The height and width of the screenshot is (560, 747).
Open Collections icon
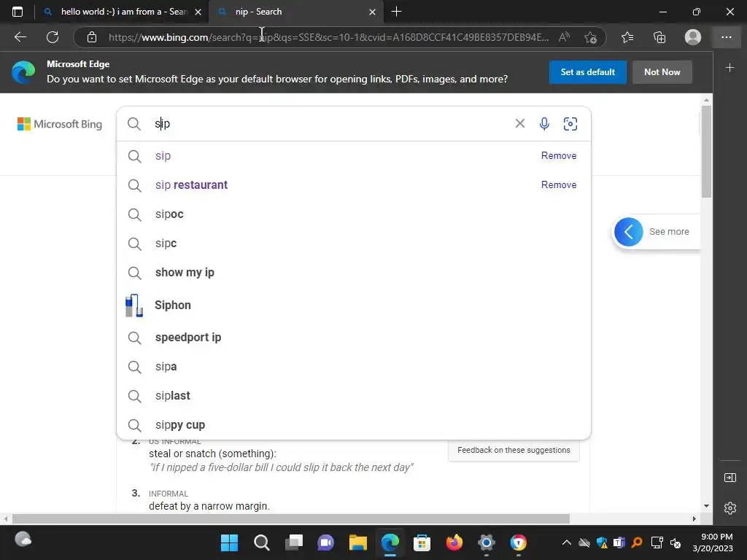pyautogui.click(x=659, y=37)
